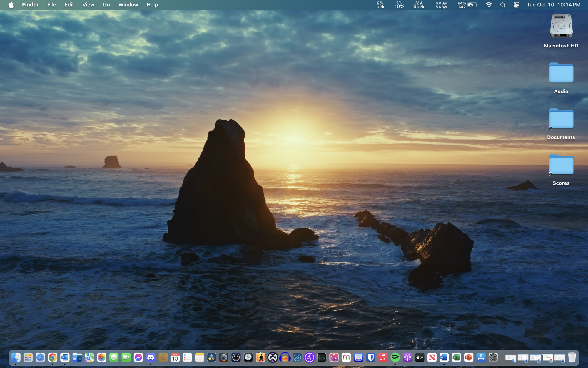
Task: Open Microsoft Excel
Action: click(x=456, y=357)
